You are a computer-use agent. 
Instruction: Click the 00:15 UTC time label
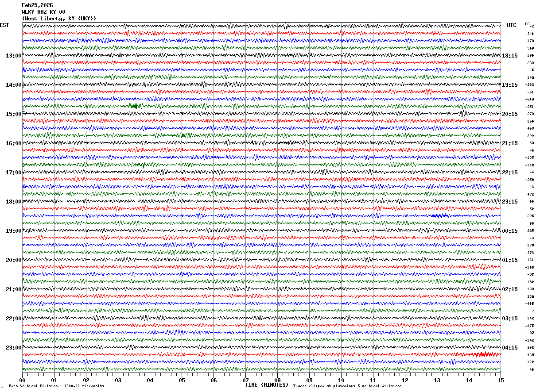coord(510,231)
